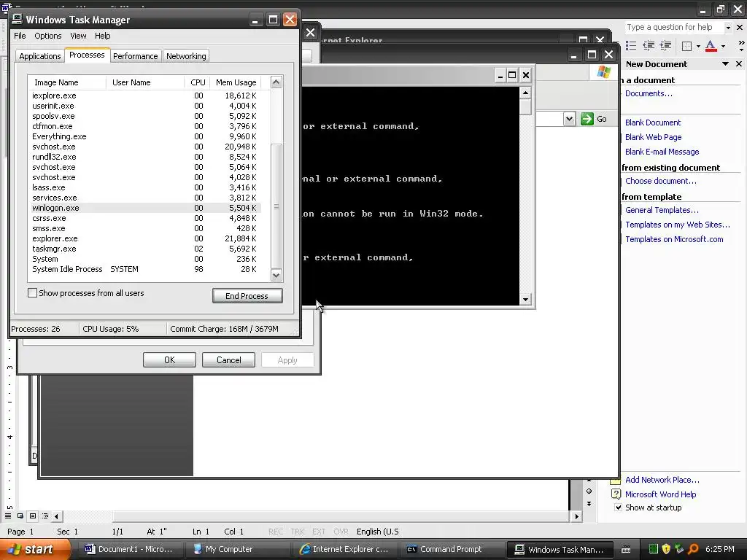Viewport: 747px width, 560px height.
Task: Click Cancel button in dialog
Action: 228,360
